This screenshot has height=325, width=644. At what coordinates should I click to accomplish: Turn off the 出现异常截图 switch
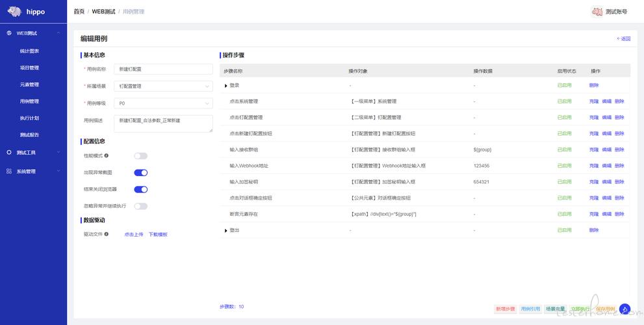pos(140,172)
